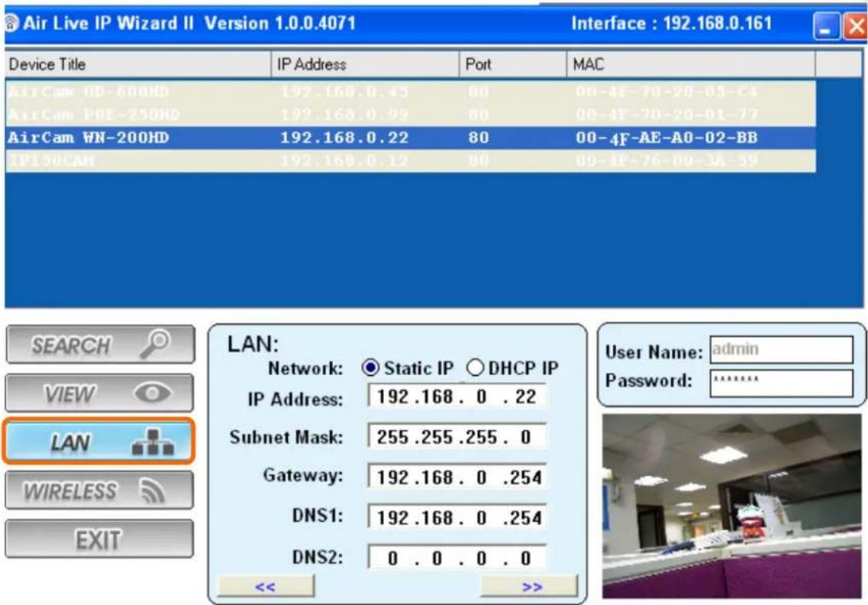Click the Interface 192.168.0.161 title text
Viewport: 868px width, 605px height.
(672, 23)
